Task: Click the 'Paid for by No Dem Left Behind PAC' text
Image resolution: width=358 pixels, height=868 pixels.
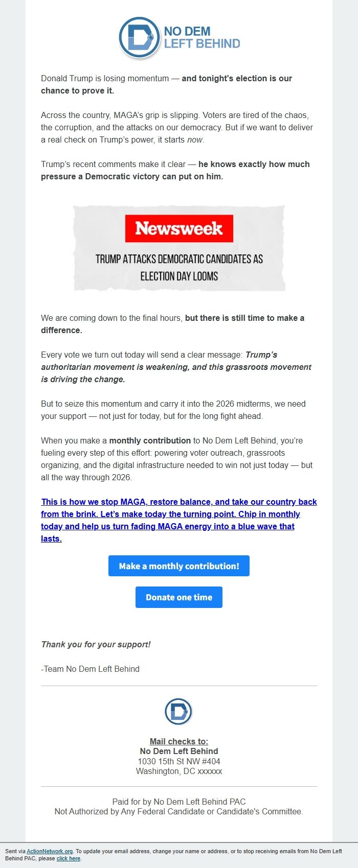Action: [178, 802]
